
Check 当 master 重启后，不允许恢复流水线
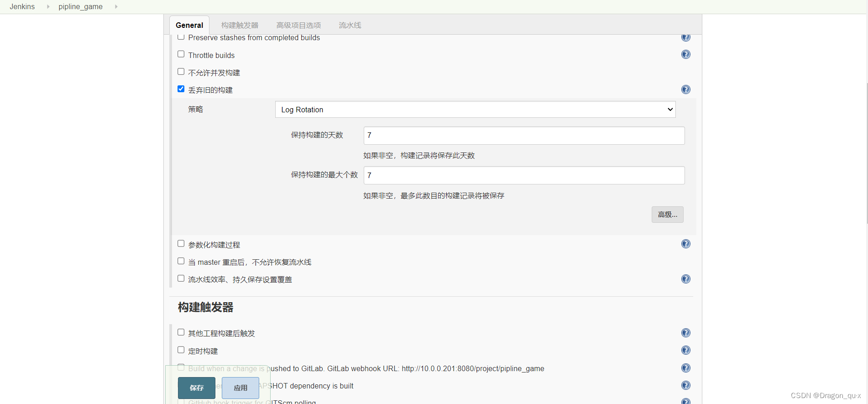point(181,261)
